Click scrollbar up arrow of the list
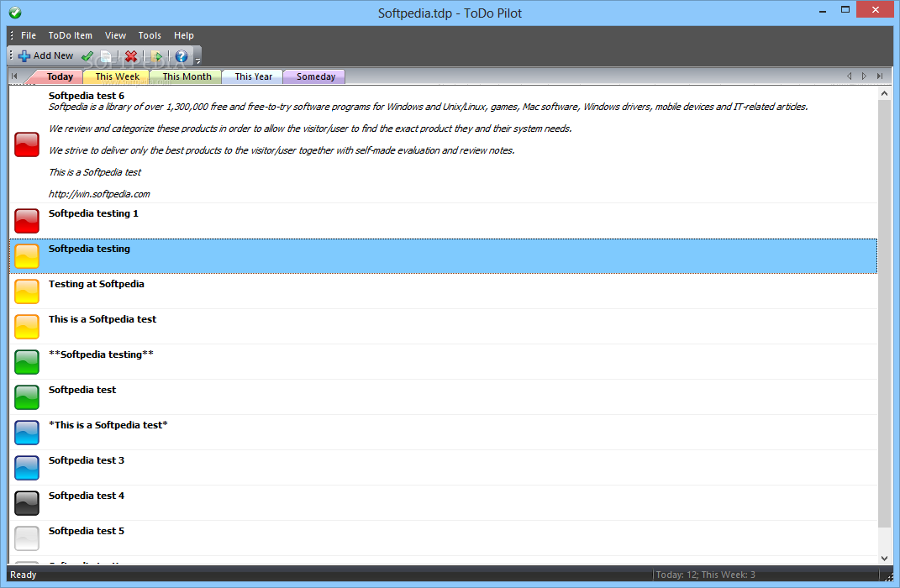This screenshot has height=588, width=900. tap(884, 93)
